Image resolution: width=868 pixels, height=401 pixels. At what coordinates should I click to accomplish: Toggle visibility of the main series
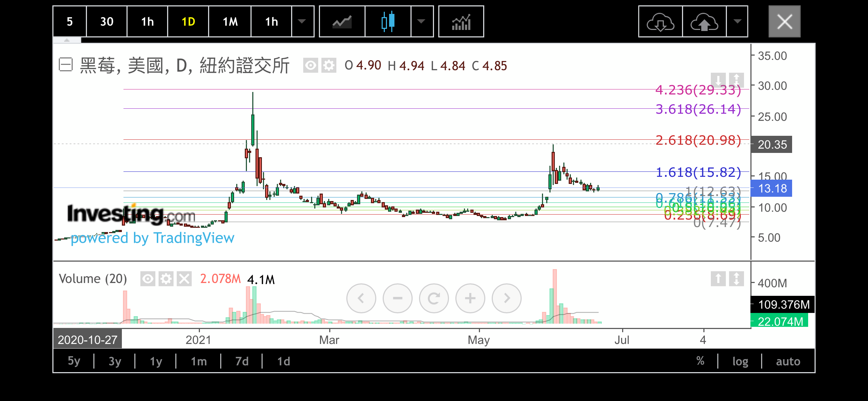pyautogui.click(x=310, y=66)
